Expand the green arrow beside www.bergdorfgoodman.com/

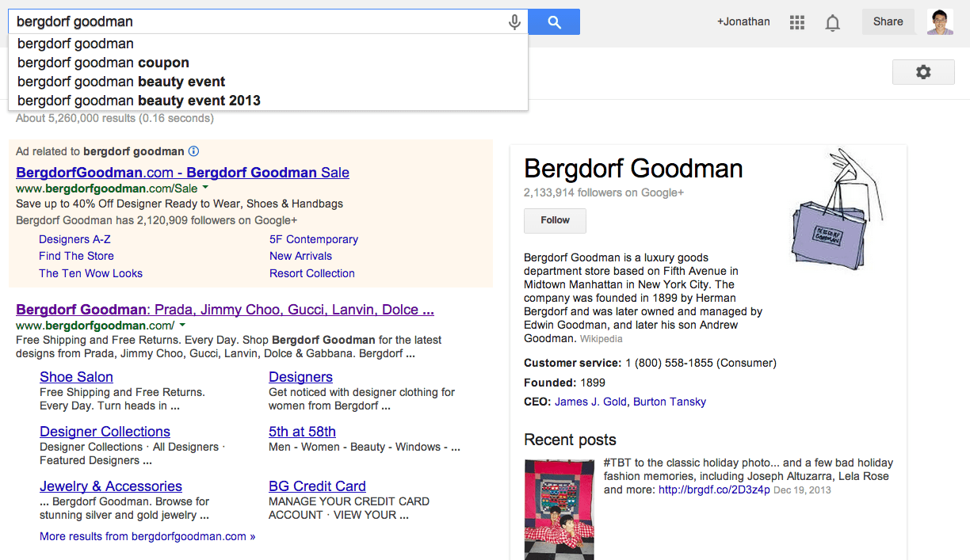pyautogui.click(x=182, y=325)
